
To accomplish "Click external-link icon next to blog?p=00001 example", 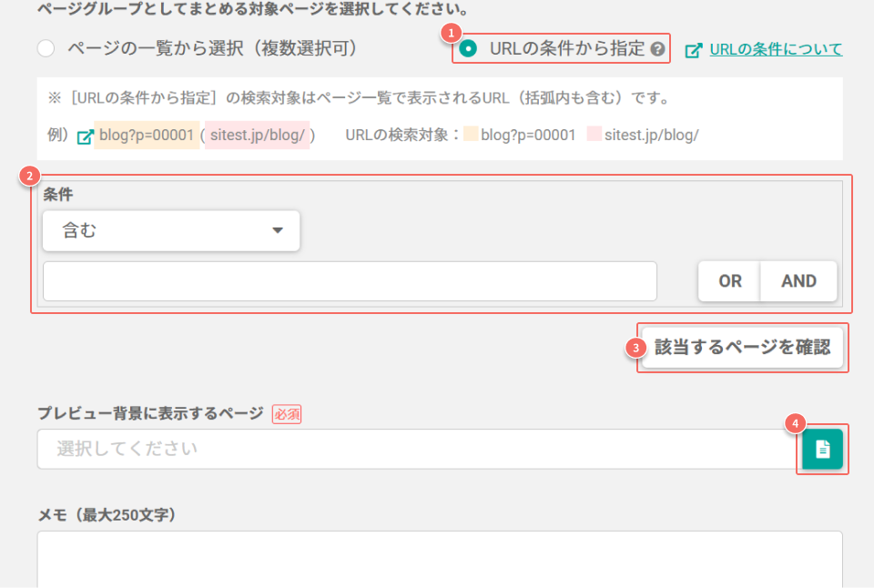I will [x=86, y=136].
